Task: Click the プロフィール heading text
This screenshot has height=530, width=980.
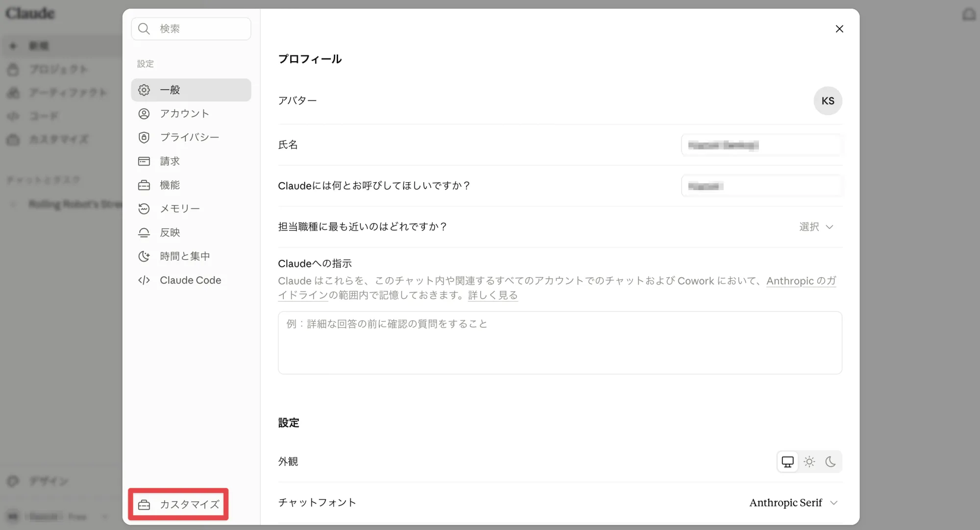Action: pos(310,59)
